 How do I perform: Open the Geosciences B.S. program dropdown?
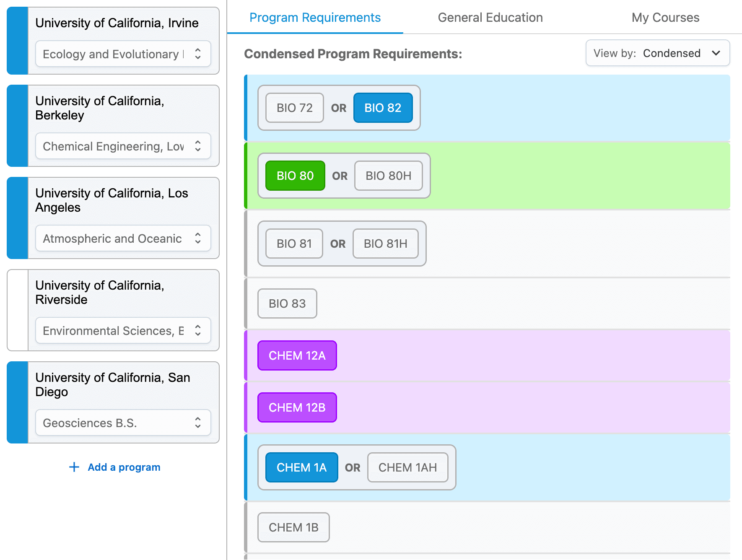pyautogui.click(x=123, y=423)
